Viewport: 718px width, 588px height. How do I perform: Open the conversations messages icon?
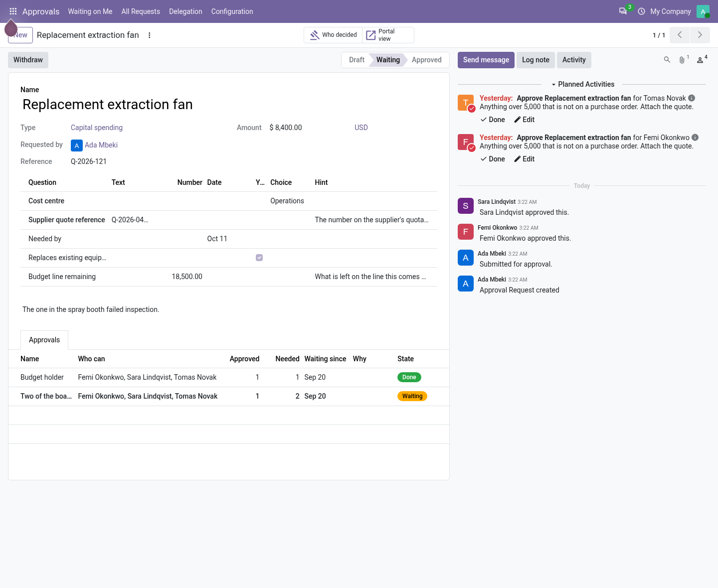click(x=623, y=11)
